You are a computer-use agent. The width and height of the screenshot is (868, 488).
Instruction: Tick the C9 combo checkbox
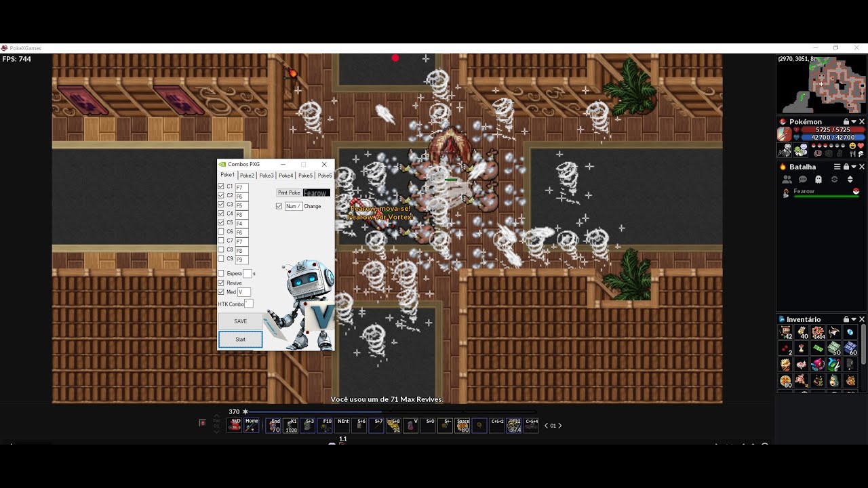click(x=221, y=259)
